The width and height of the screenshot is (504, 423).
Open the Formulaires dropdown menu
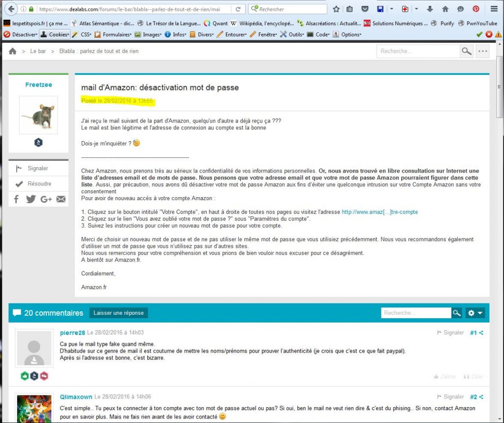[113, 34]
